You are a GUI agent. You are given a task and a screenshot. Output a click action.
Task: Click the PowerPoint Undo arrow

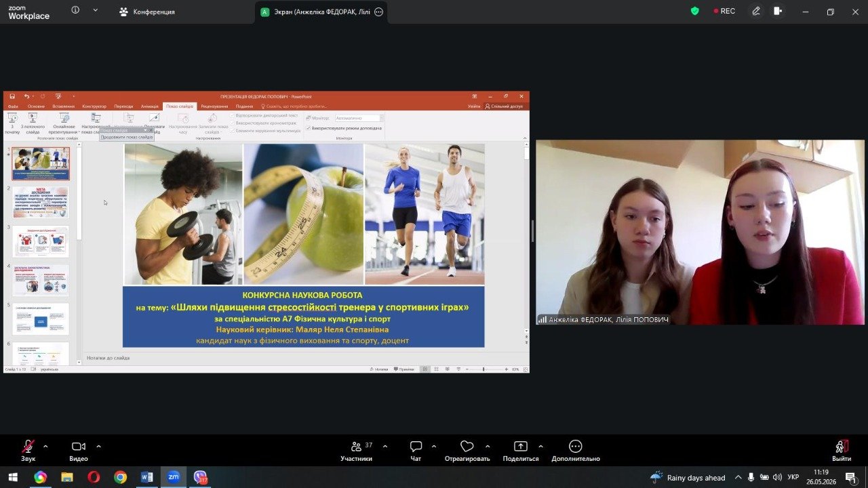[x=26, y=96]
